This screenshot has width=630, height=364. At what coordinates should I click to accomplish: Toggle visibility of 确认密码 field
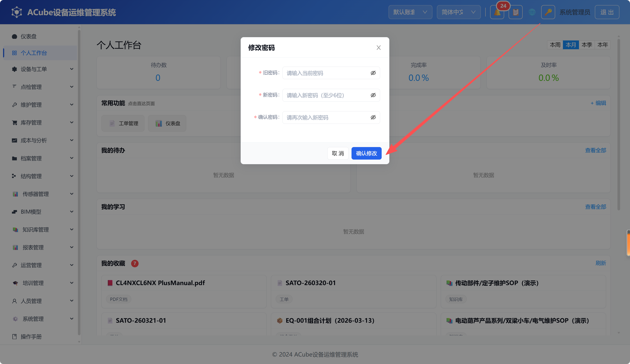pos(373,117)
